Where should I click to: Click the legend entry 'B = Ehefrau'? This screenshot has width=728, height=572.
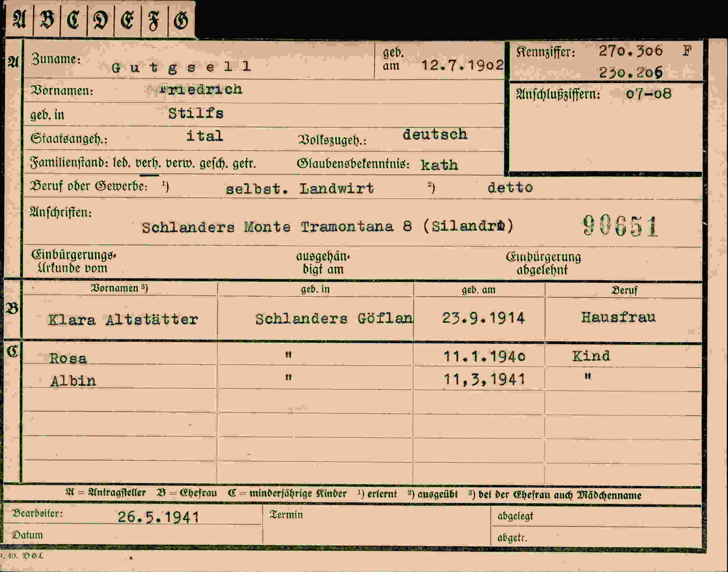[x=187, y=493]
